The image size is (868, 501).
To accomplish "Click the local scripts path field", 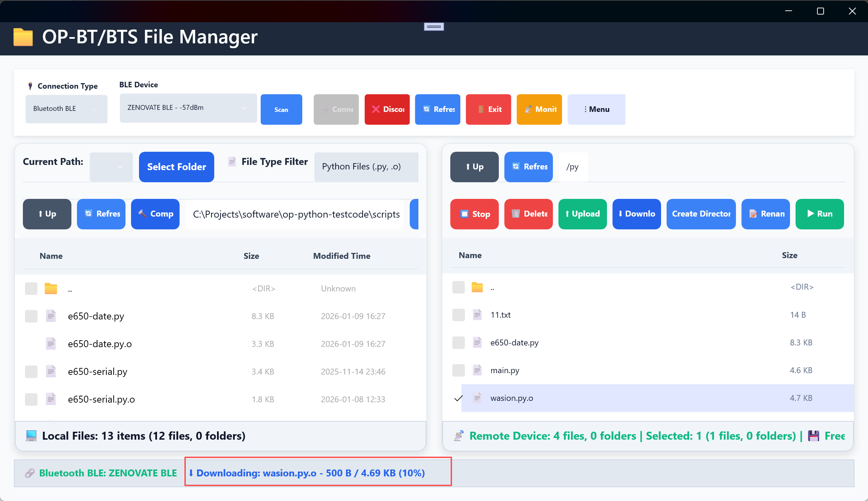I will 295,214.
